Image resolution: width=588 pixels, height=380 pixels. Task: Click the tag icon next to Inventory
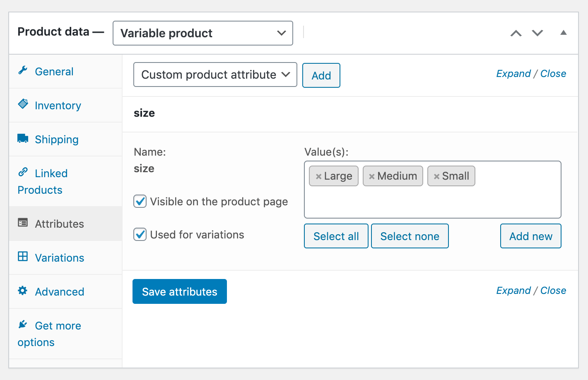pos(23,105)
